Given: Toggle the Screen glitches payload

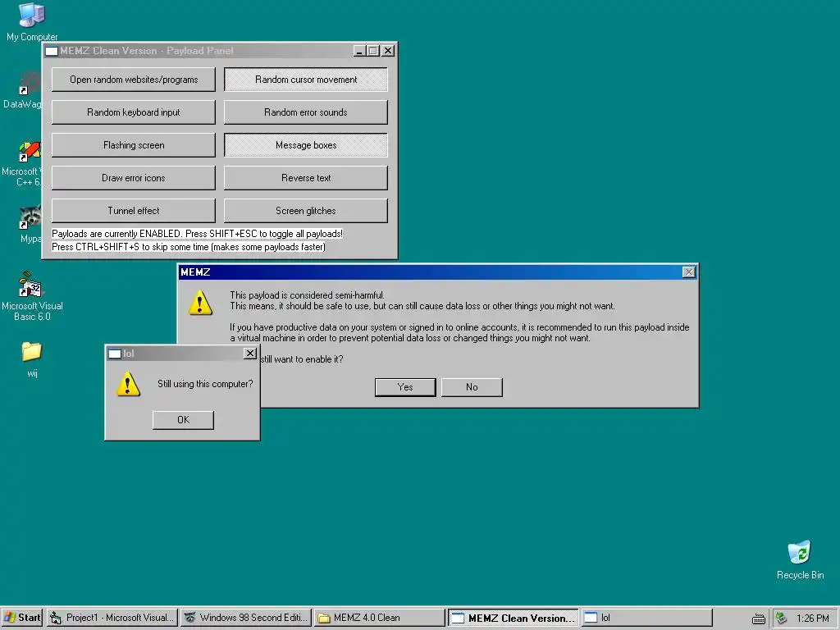Looking at the screenshot, I should [x=306, y=211].
